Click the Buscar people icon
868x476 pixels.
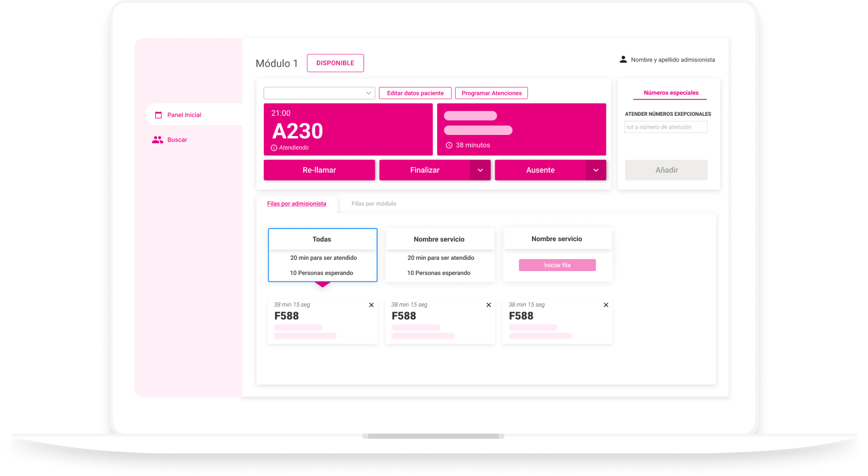pos(157,140)
